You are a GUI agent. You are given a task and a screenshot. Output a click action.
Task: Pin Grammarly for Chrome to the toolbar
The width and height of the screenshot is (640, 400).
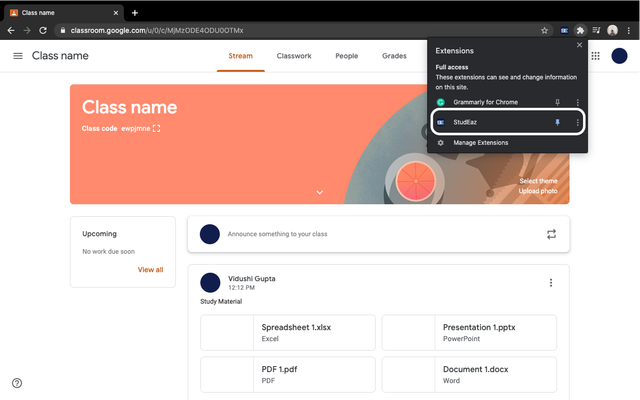pyautogui.click(x=557, y=102)
